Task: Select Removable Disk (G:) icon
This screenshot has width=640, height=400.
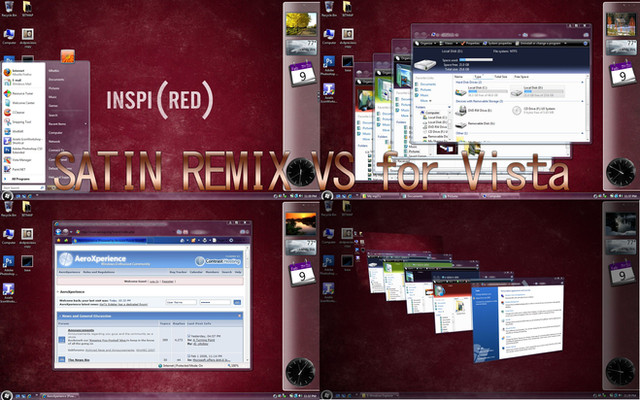Action: coord(461,124)
